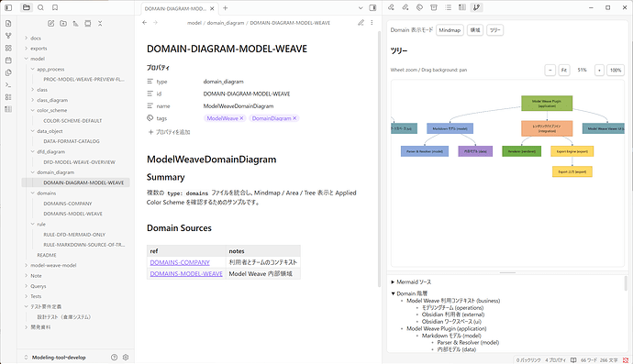The image size is (633, 364).
Task: Open the canvas icon in ribbon
Action: coord(8,48)
